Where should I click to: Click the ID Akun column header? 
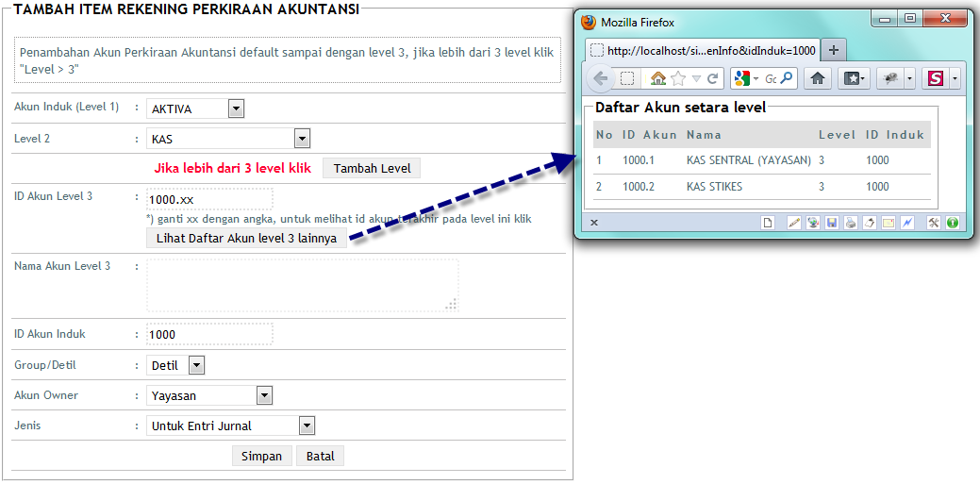coord(649,134)
